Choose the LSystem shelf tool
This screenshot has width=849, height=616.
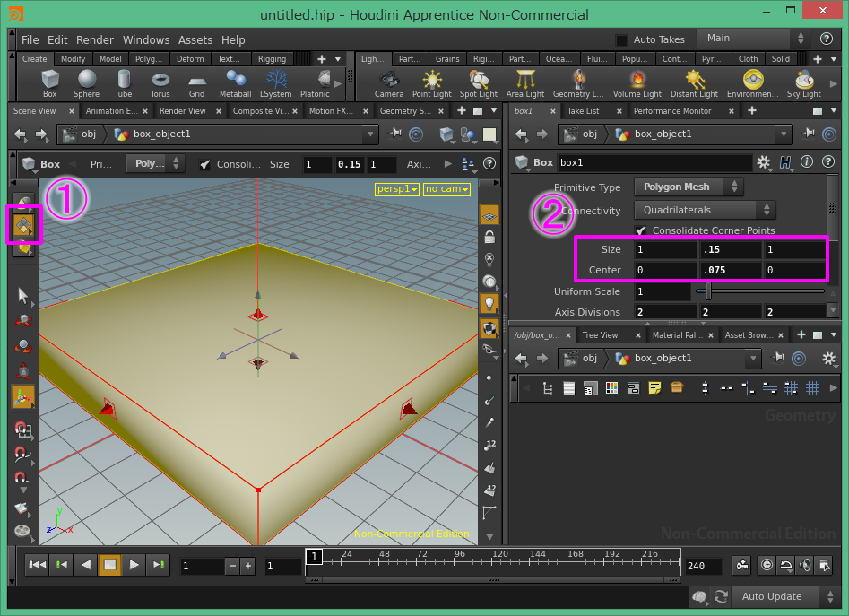275,84
